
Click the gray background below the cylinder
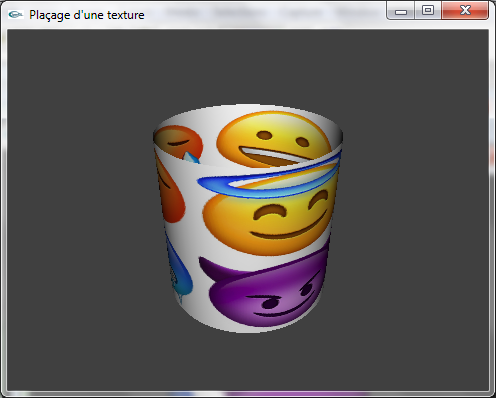pyautogui.click(x=248, y=362)
